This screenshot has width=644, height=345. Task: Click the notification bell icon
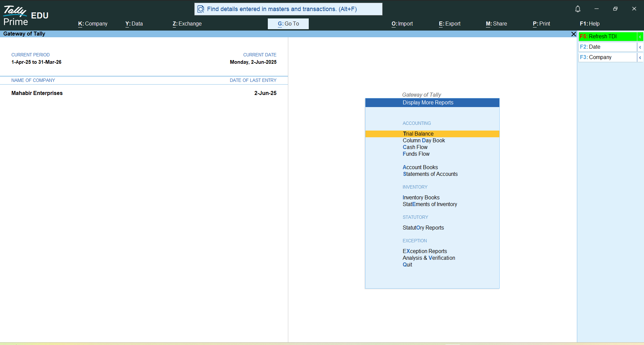pyautogui.click(x=578, y=9)
